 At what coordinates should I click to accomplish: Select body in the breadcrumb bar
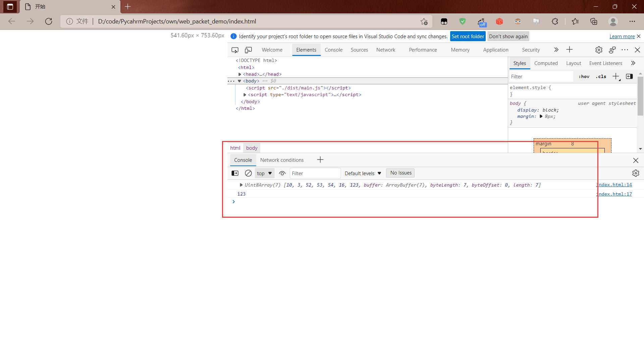coord(252,148)
